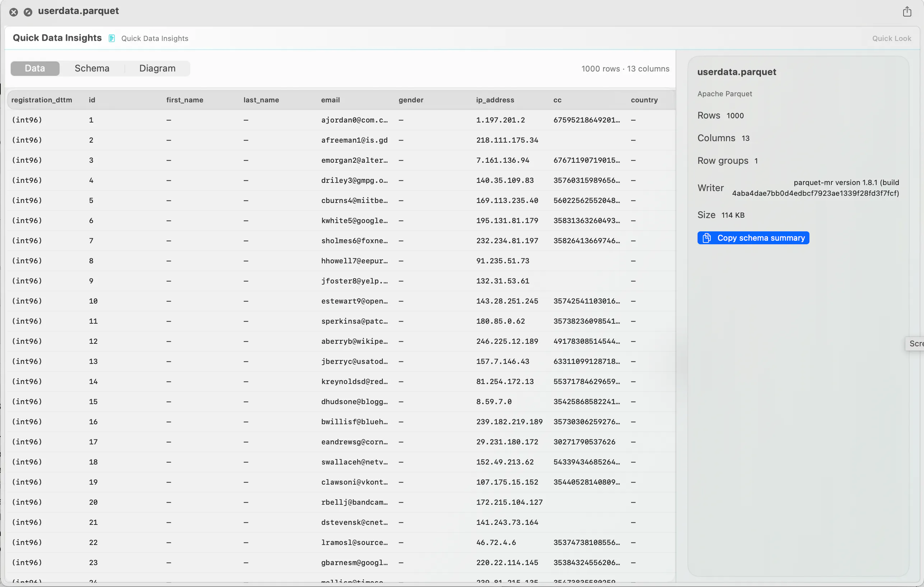Select the email cell estewart9@open…
This screenshot has width=924, height=587.
pos(355,301)
